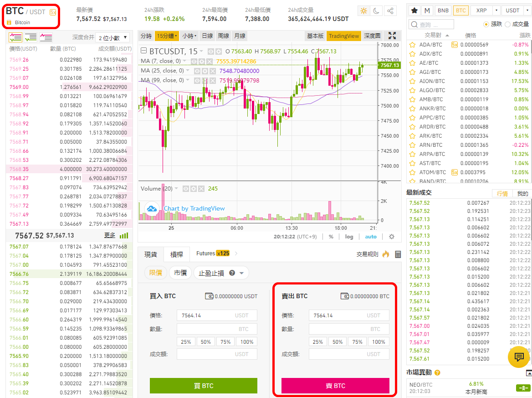Click the pink 賣 BTC button
This screenshot has height=398, width=532.
coord(335,386)
